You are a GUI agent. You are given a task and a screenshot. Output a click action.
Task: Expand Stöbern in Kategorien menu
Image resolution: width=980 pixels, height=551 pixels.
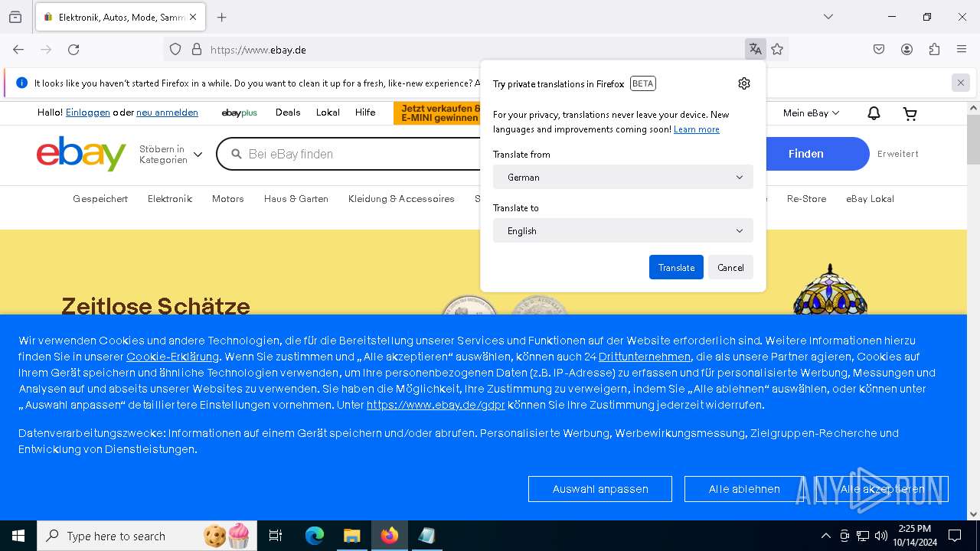pyautogui.click(x=171, y=154)
